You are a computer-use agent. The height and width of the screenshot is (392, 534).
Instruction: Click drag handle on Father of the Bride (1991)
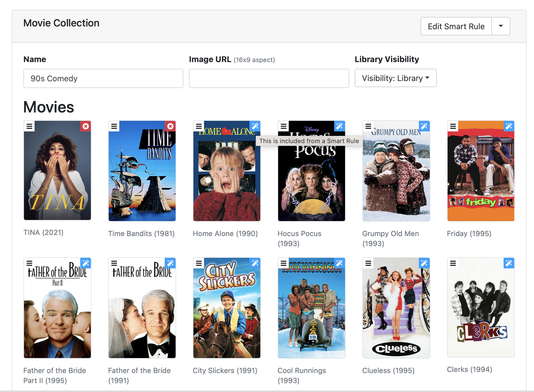tap(114, 263)
